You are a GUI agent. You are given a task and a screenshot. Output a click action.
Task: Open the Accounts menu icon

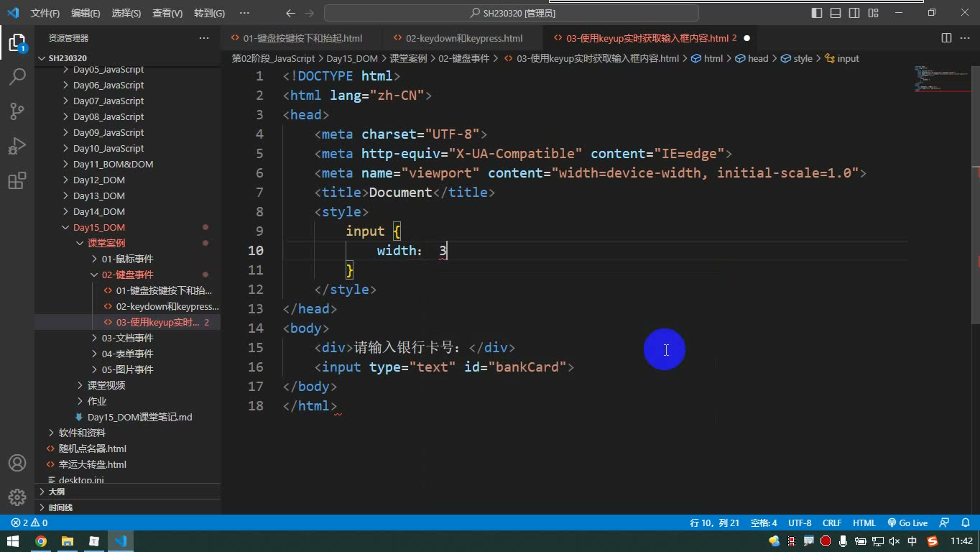point(17,464)
